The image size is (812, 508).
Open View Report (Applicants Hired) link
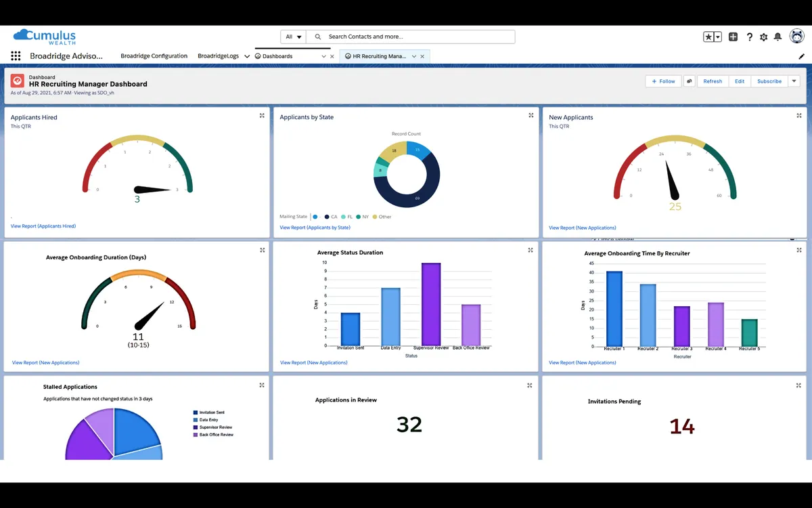[43, 226]
